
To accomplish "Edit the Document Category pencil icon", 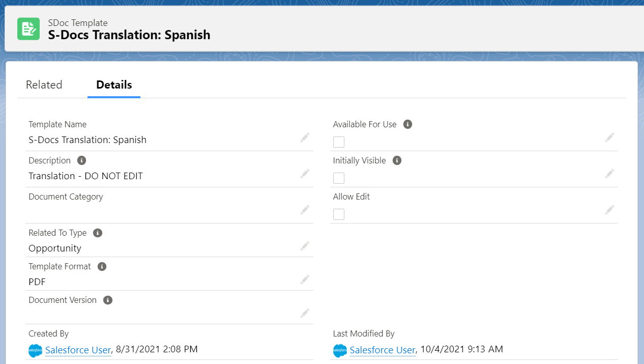I will tap(305, 210).
